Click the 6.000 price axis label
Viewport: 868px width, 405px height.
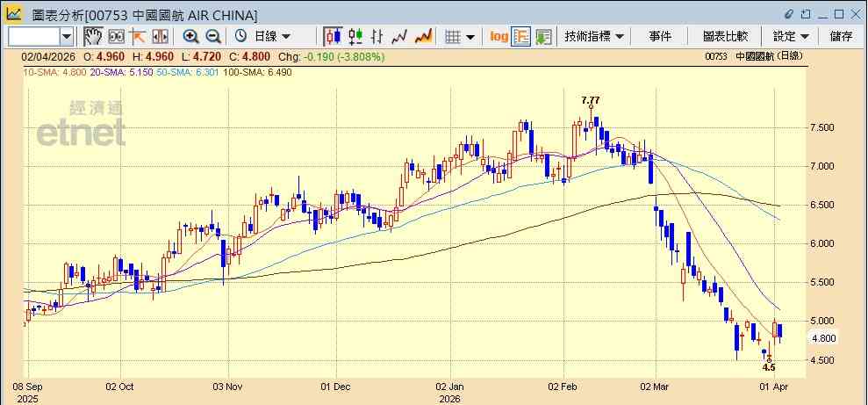point(821,243)
